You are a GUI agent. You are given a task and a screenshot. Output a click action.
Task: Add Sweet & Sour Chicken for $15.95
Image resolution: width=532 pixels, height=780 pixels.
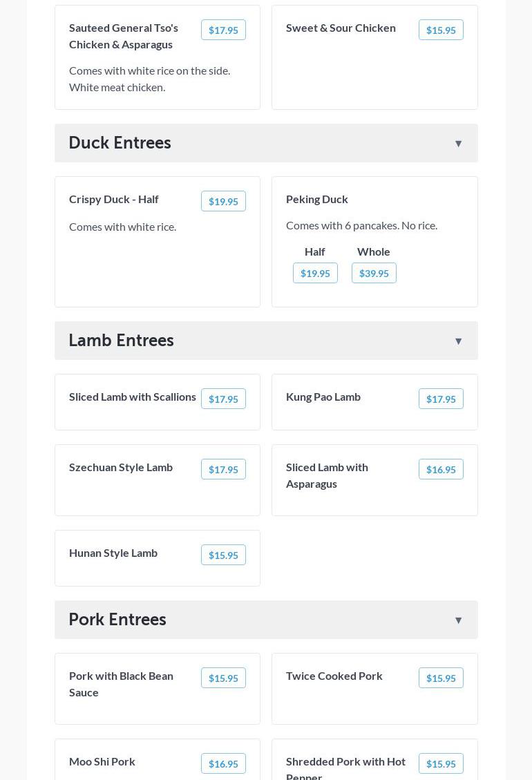[441, 30]
